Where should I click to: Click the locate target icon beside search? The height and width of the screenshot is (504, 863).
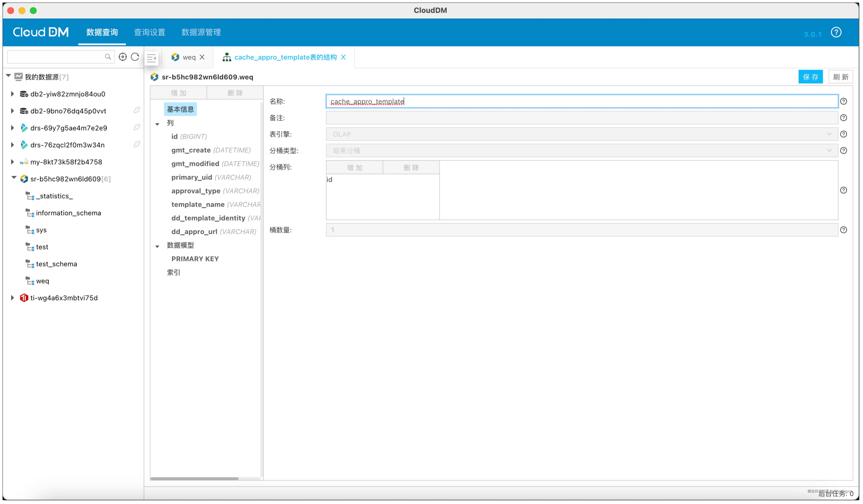point(123,57)
